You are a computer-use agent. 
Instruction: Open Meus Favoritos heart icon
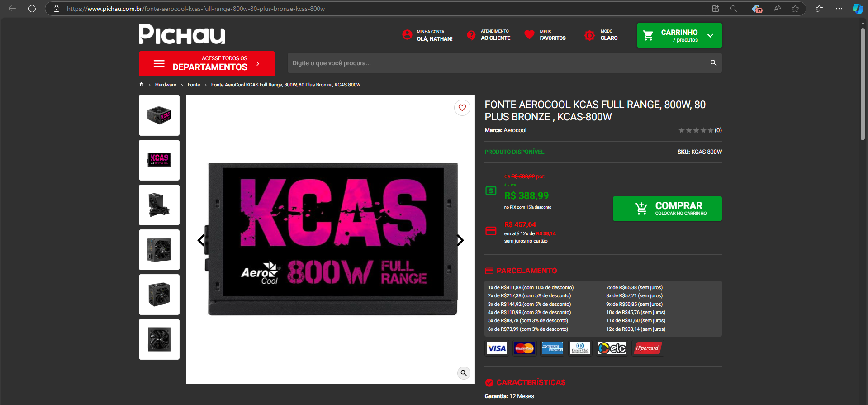tap(529, 34)
